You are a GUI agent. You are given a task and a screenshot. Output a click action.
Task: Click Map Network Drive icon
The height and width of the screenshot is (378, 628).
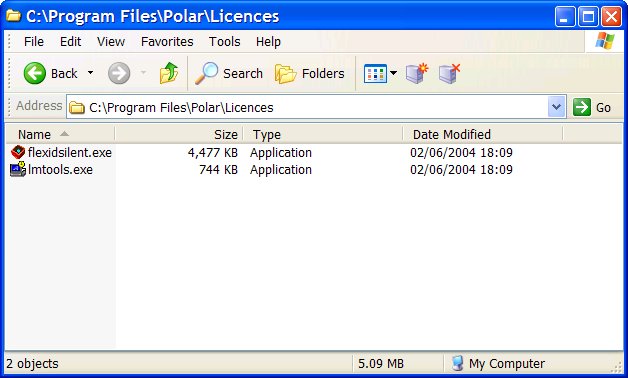point(417,73)
